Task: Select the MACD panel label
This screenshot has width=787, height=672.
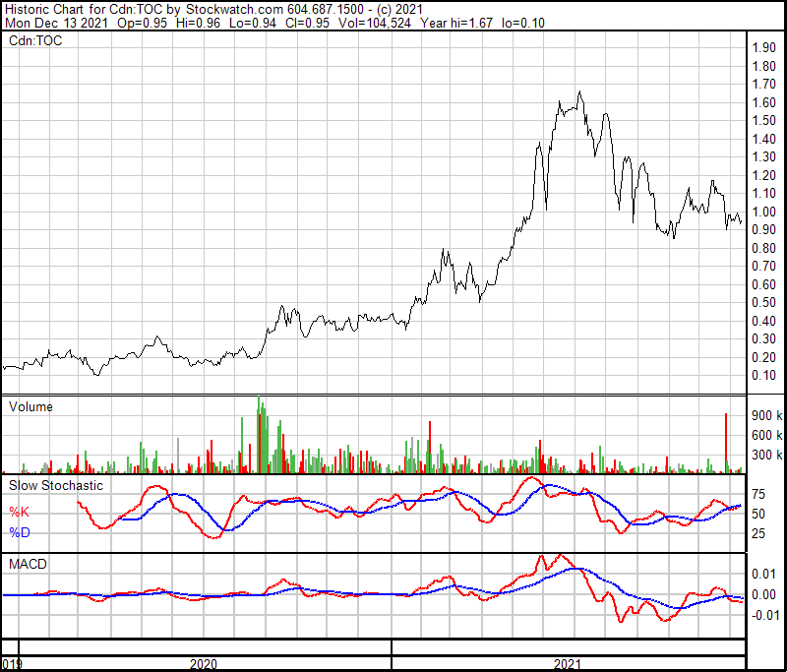Action: point(29,564)
